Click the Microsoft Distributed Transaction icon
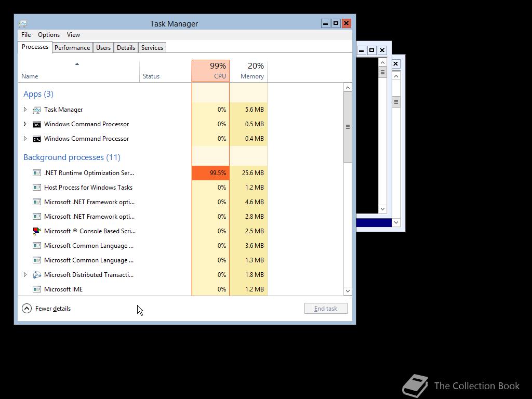The width and height of the screenshot is (532, 399). click(x=37, y=275)
